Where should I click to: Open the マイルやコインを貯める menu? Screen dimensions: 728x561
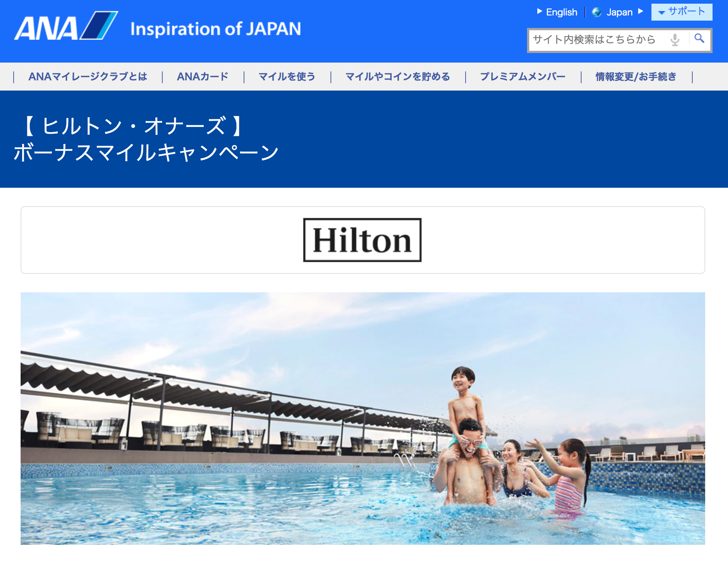[x=398, y=77]
